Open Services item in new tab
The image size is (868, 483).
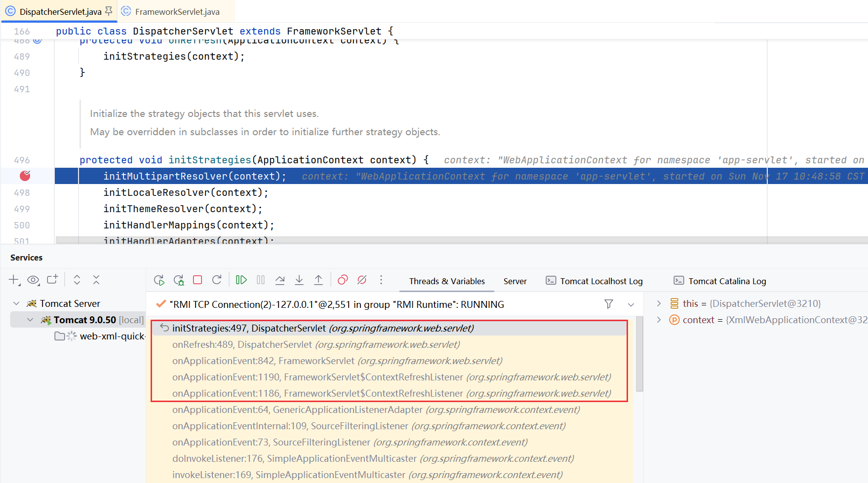tap(52, 280)
